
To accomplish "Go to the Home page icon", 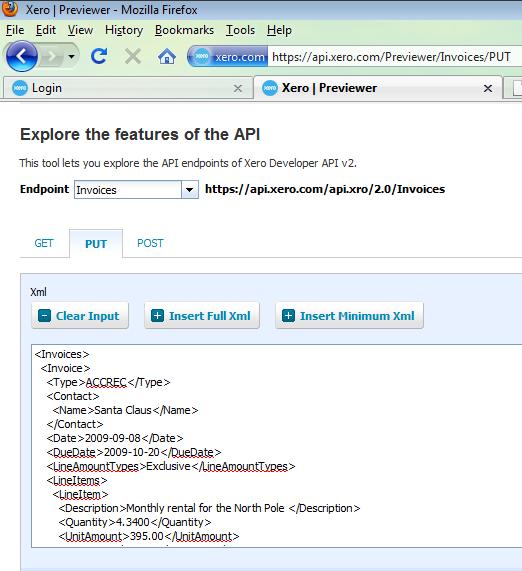I will point(167,56).
